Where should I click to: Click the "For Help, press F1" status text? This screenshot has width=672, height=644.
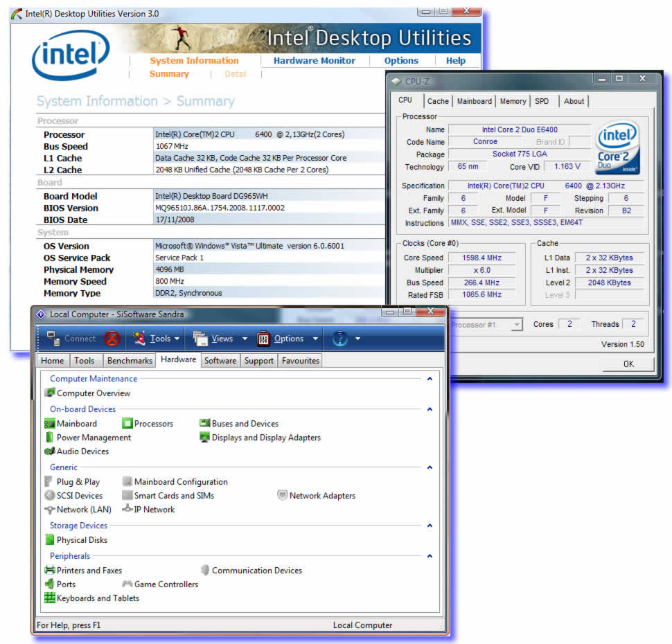(x=69, y=625)
